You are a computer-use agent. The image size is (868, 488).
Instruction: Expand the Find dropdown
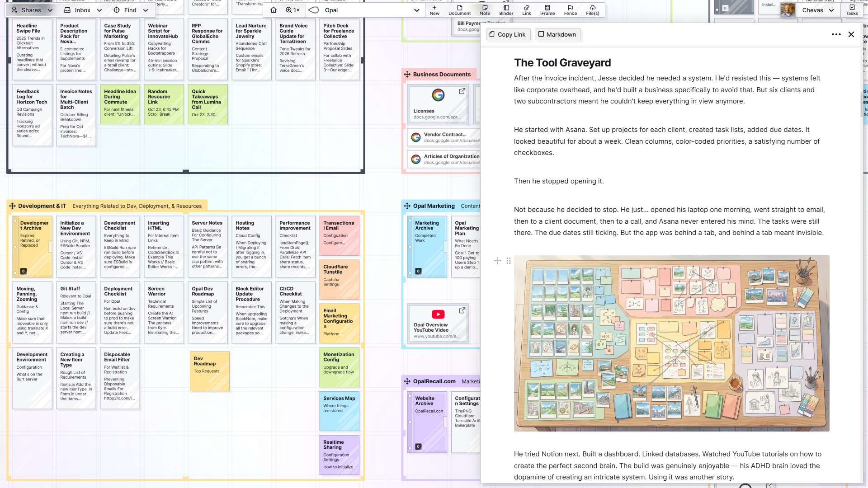(x=146, y=10)
